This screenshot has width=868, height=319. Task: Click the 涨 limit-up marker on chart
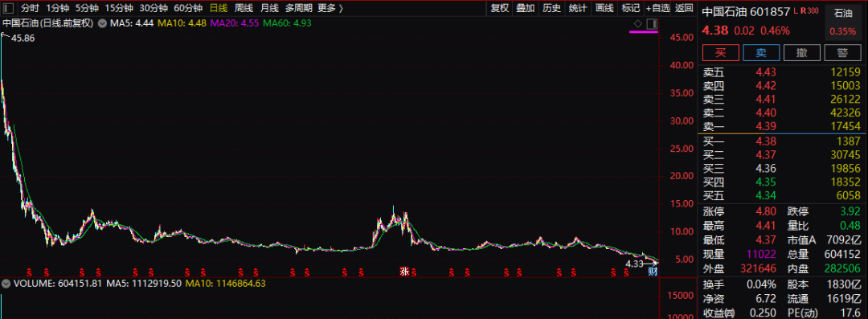click(x=404, y=272)
